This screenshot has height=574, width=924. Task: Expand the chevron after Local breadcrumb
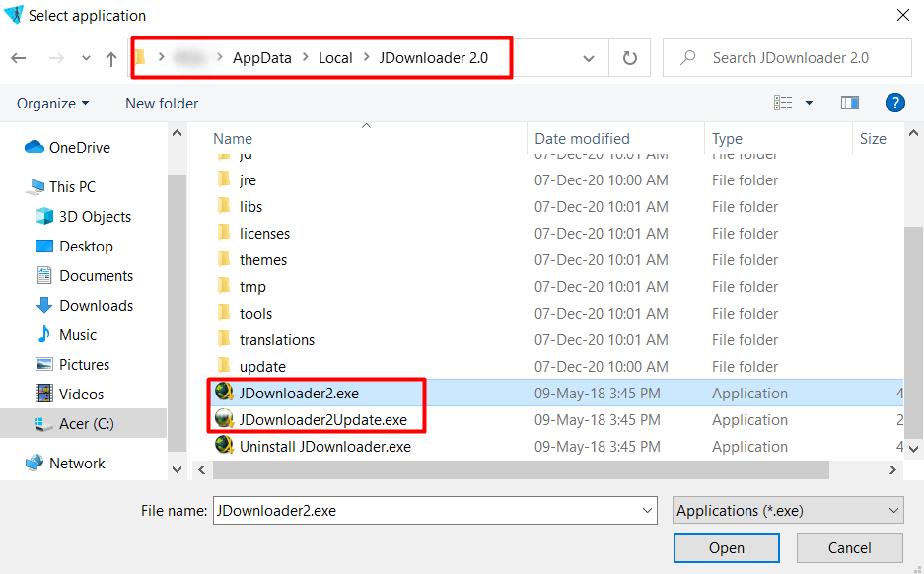click(x=366, y=57)
